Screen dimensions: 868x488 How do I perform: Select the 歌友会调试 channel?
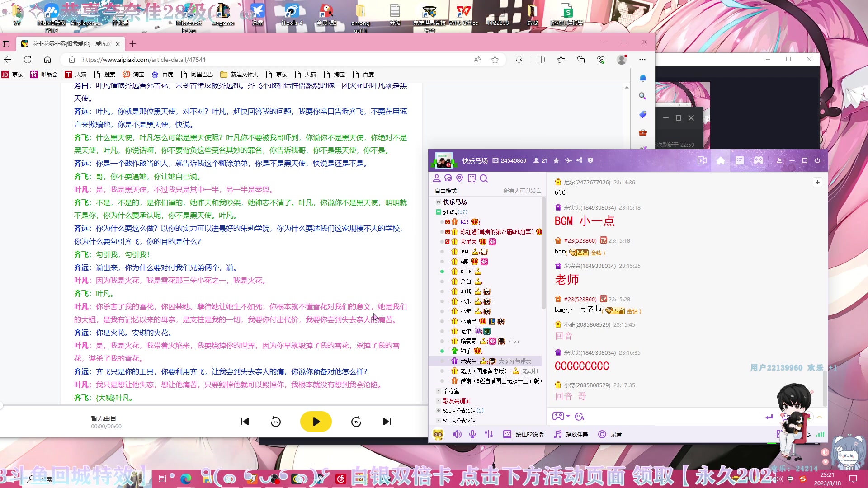point(457,401)
